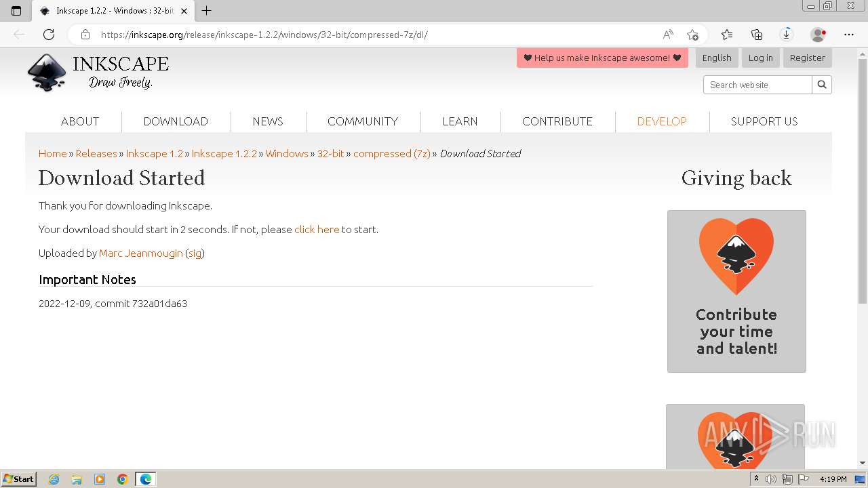Screen dimensions: 868x488
Task: Click the network tray icon
Action: pyautogui.click(x=787, y=479)
